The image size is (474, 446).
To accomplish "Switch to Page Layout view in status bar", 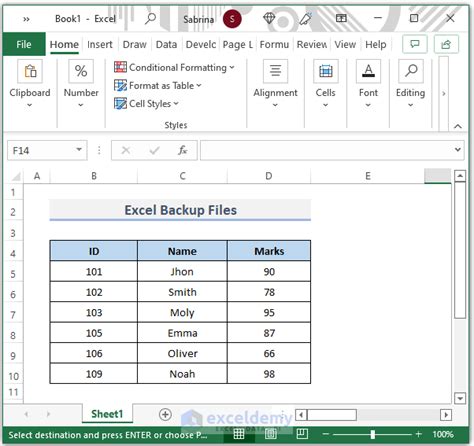I will [271, 434].
